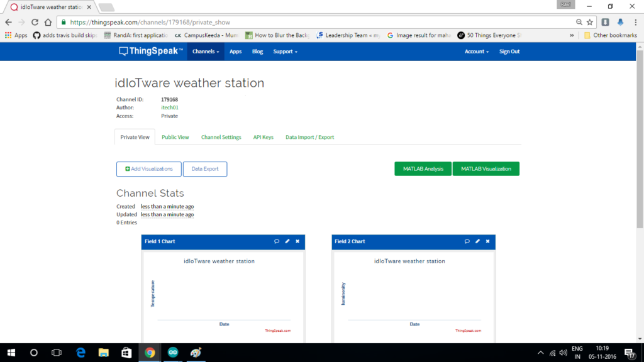Open CampusKeeda bookmark
644x362 pixels.
(x=206, y=35)
